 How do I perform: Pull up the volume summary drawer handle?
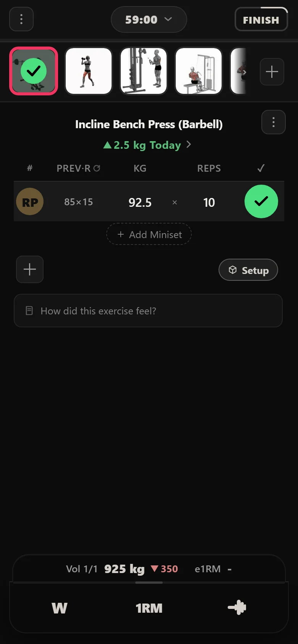point(149,583)
